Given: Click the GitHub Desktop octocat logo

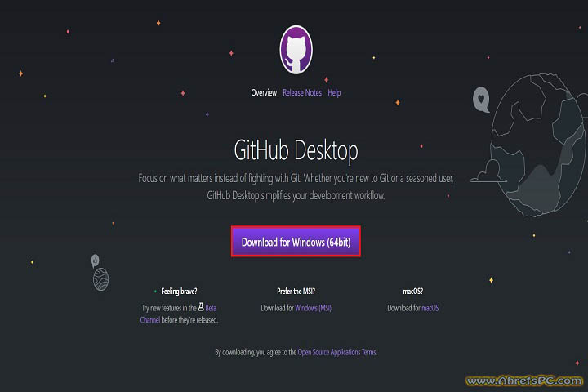Looking at the screenshot, I should click(296, 50).
